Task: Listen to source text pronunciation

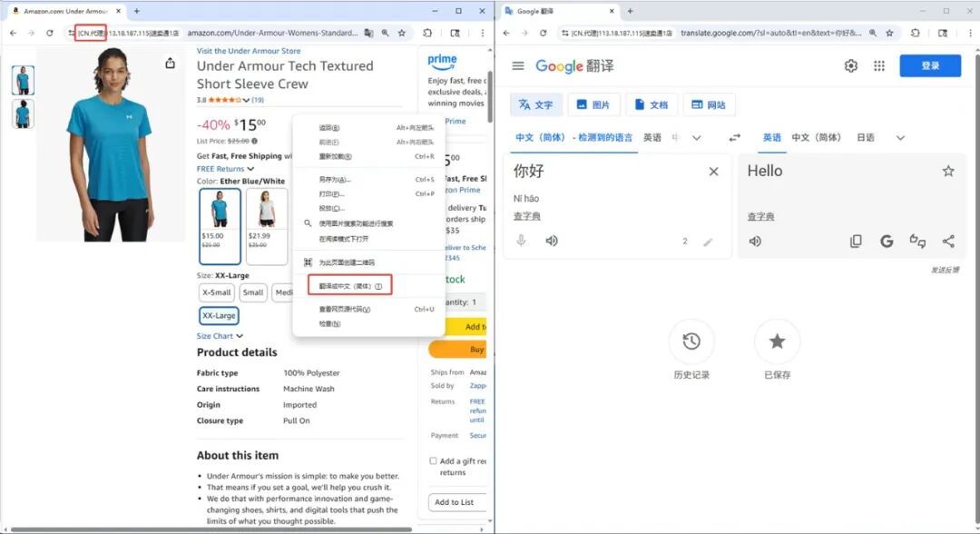Action: click(x=552, y=241)
